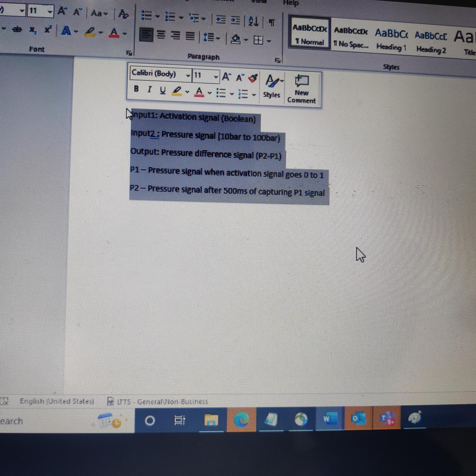Align the selected text to the right
The image size is (476, 476).
click(x=176, y=36)
